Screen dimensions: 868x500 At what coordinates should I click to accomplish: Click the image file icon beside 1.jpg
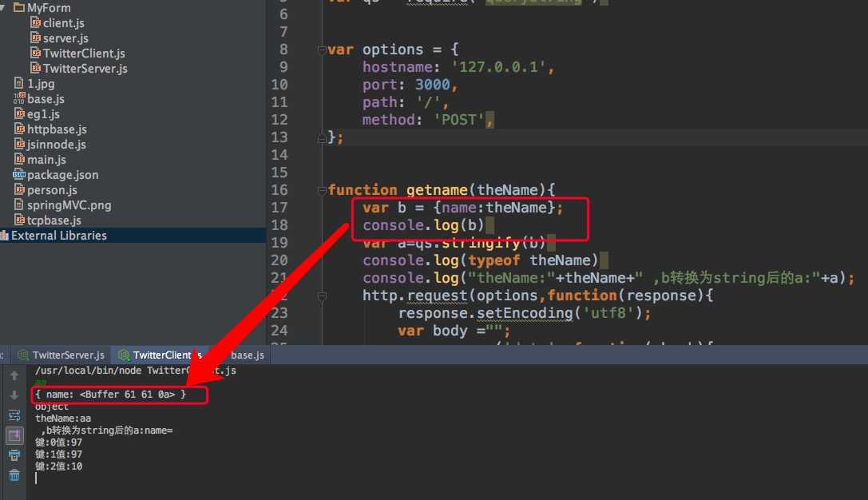pyautogui.click(x=19, y=83)
